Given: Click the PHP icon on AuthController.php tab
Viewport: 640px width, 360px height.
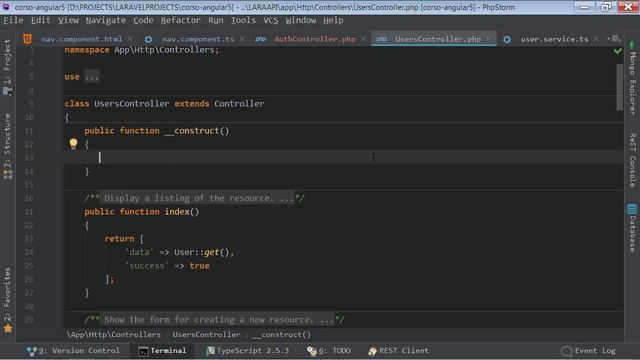Looking at the screenshot, I should 260,39.
